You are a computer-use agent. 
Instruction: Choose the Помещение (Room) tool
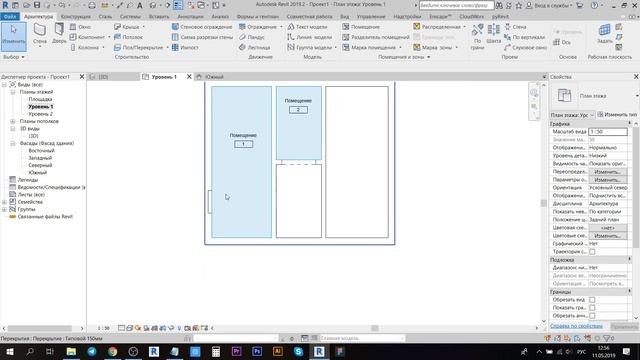click(x=361, y=27)
